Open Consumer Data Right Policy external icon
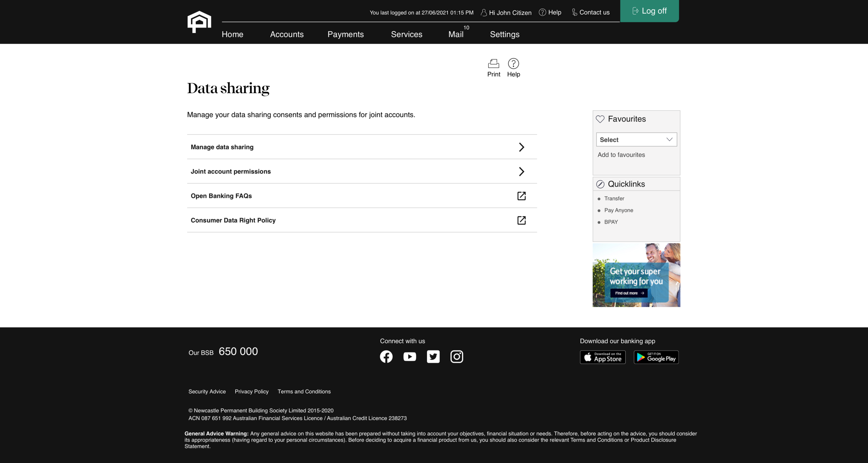 point(521,220)
